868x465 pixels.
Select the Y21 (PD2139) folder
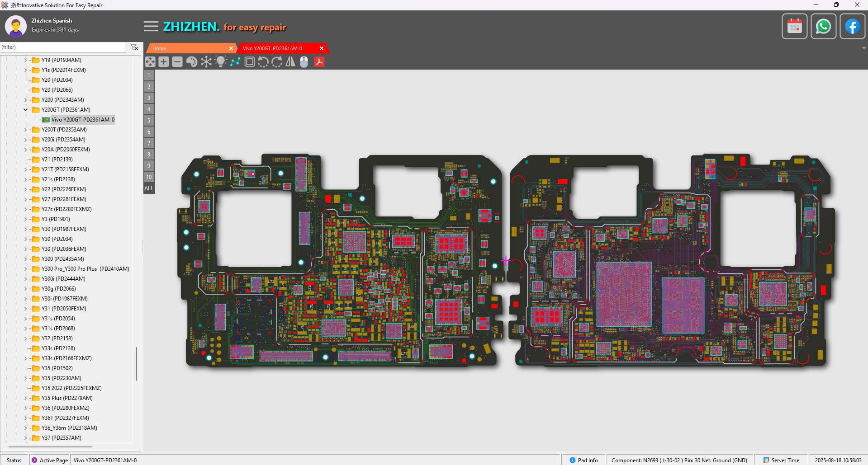click(x=57, y=160)
